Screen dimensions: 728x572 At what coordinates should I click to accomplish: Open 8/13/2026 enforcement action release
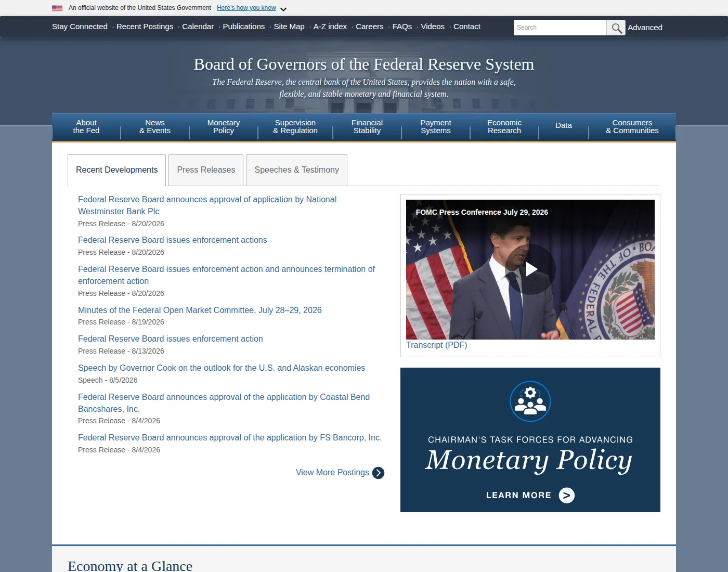pos(171,339)
